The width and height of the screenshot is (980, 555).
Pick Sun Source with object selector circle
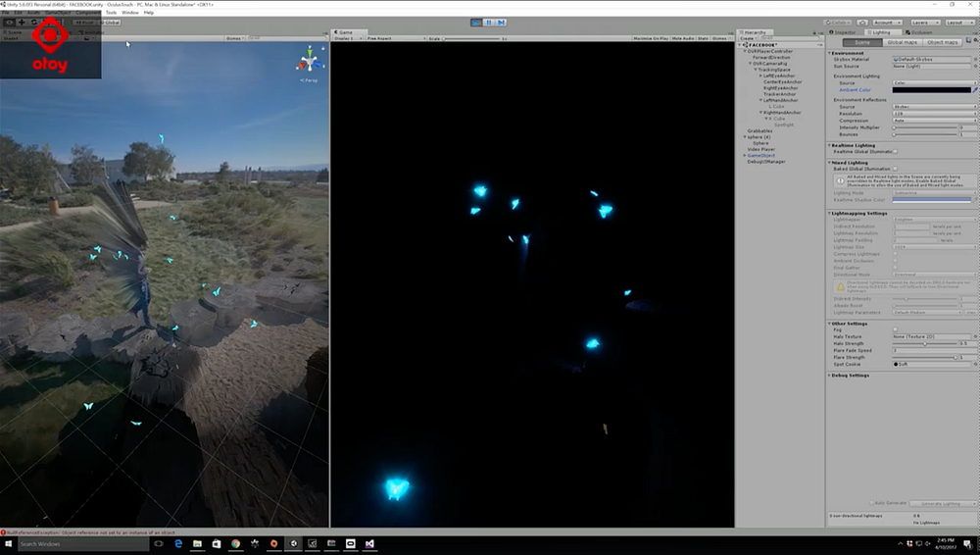coord(975,67)
